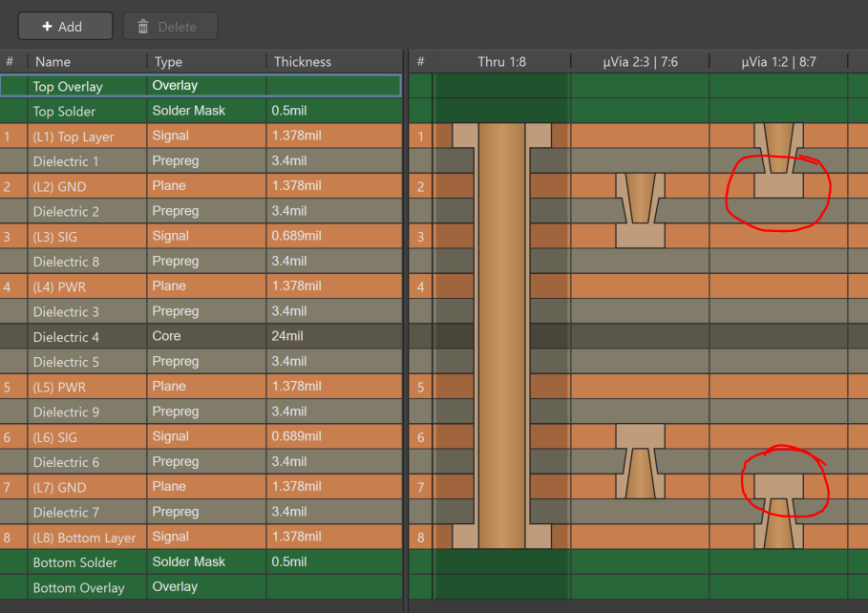Click the Type column header
This screenshot has height=613, width=868.
tap(169, 62)
